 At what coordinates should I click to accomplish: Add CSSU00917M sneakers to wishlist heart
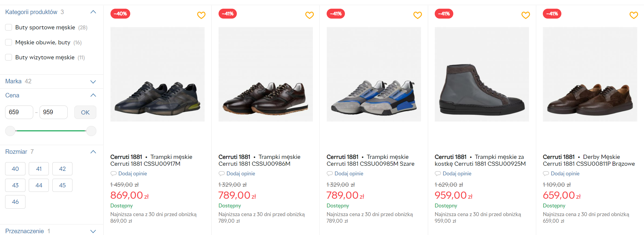pos(201,15)
